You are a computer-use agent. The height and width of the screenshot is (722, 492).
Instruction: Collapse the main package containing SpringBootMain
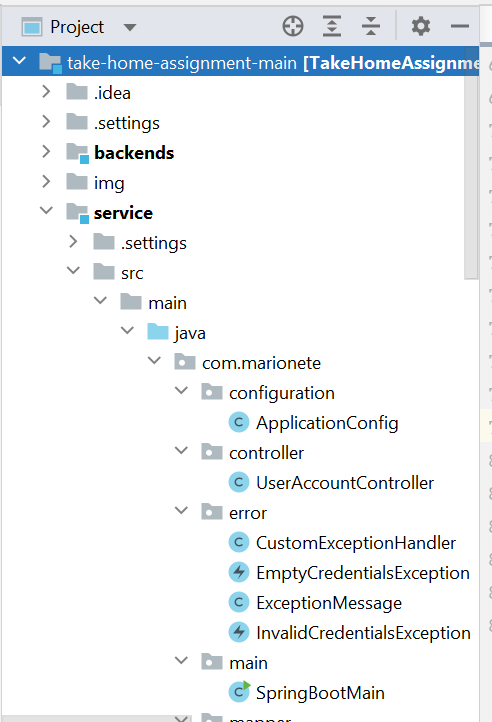(x=182, y=660)
